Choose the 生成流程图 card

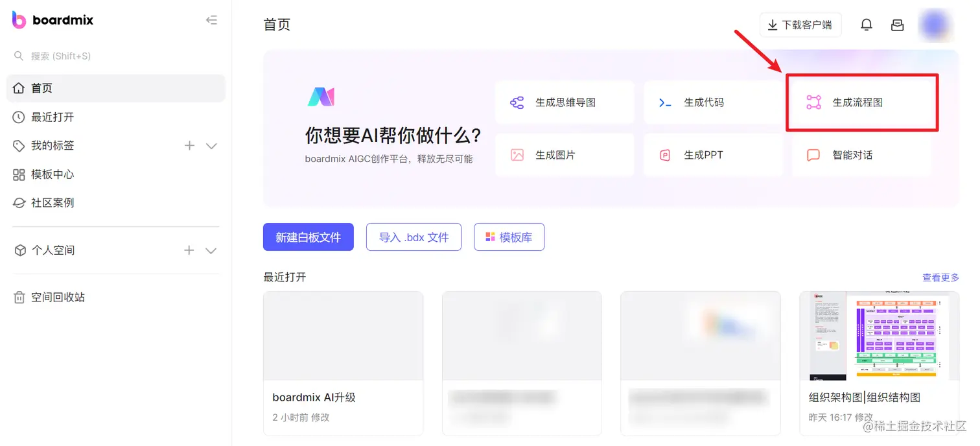coord(862,102)
